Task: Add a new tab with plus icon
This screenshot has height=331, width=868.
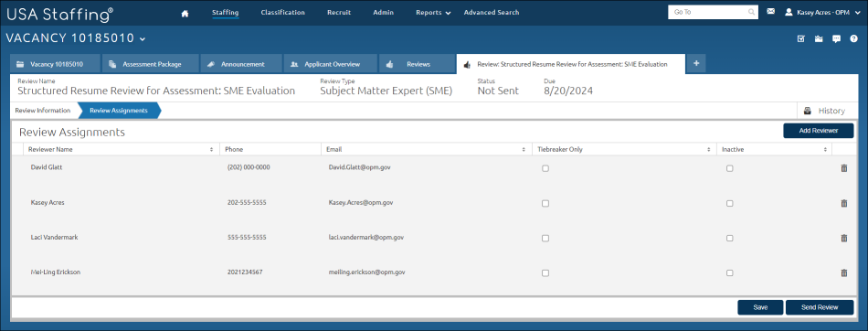Action: click(x=696, y=63)
